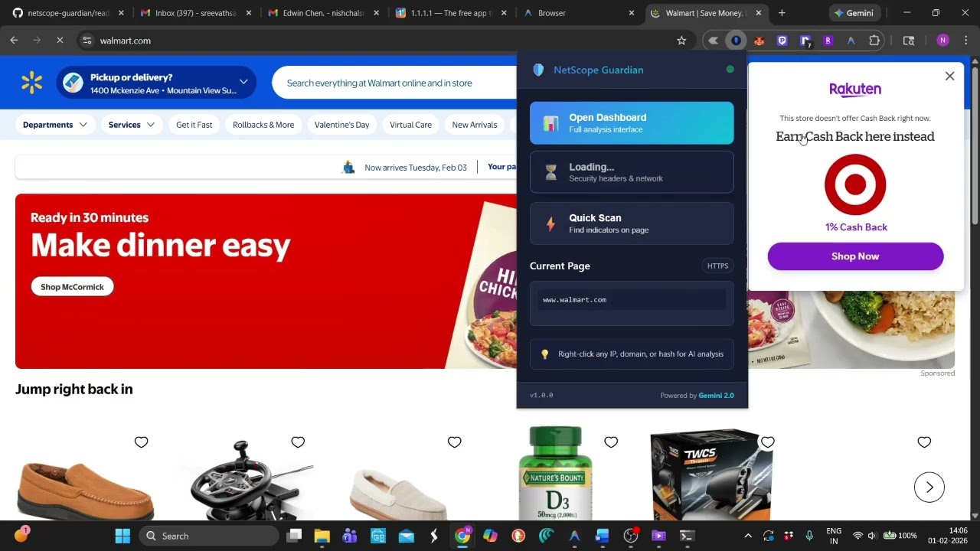The height and width of the screenshot is (551, 980).
Task: Go back to the previous page
Action: pyautogui.click(x=14, y=41)
